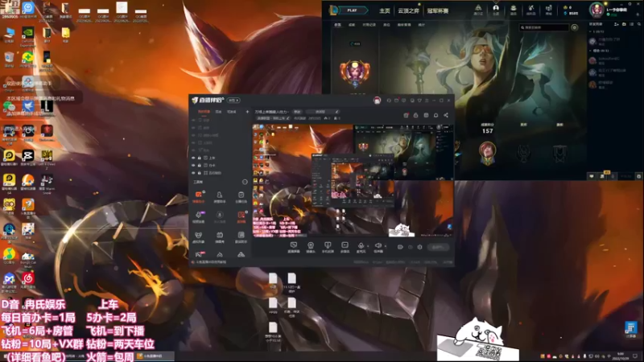Click the PLAY button in League client
Viewport: 644px width, 362px height.
point(352,10)
